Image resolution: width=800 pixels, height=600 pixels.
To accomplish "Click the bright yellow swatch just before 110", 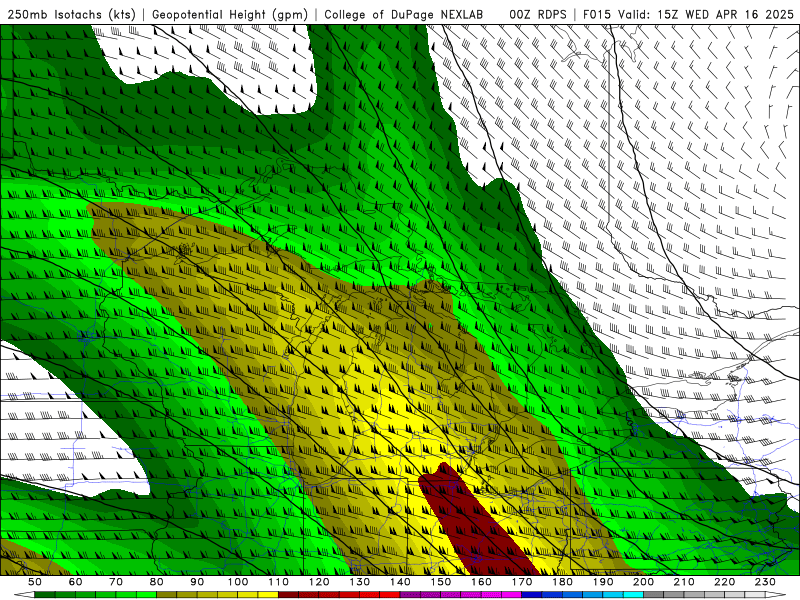I will tap(268, 595).
